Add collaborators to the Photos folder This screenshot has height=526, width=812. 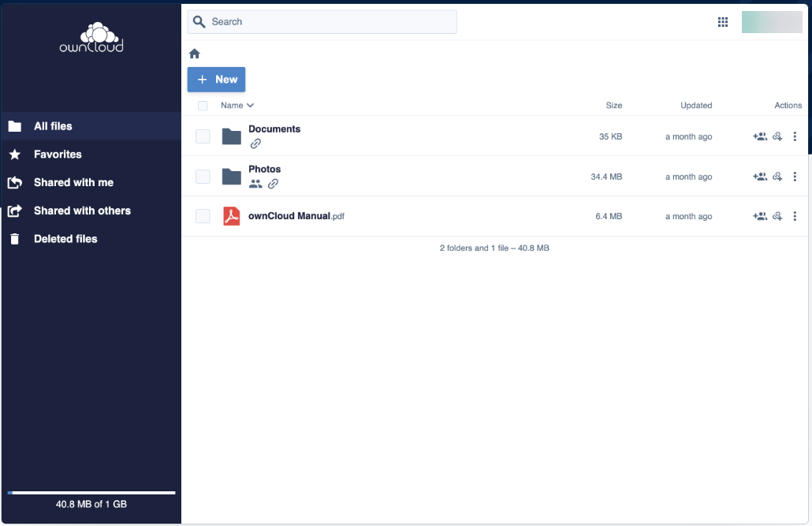pos(760,176)
